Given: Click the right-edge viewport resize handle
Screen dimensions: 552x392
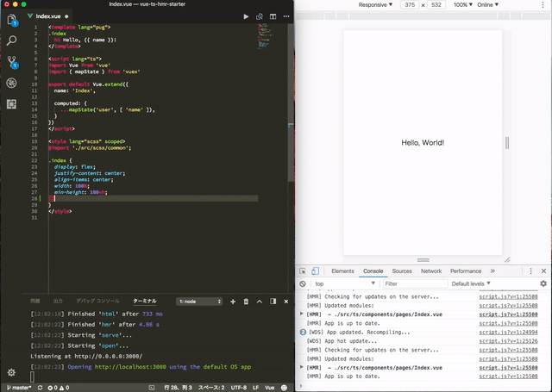Looking at the screenshot, I should click(507, 143).
